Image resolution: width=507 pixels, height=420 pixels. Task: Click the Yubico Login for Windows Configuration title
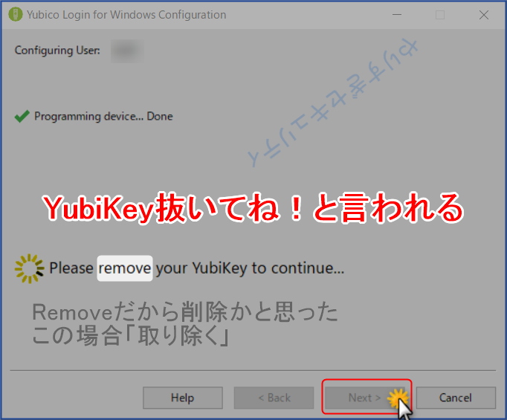126,15
